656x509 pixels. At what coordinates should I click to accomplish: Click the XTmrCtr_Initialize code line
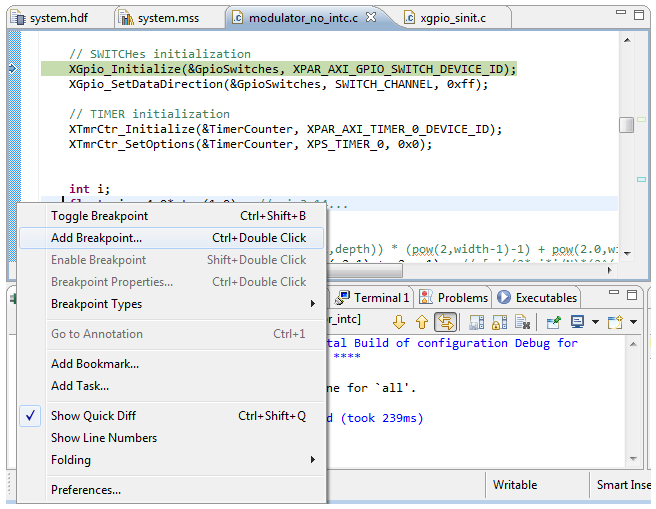(x=285, y=129)
